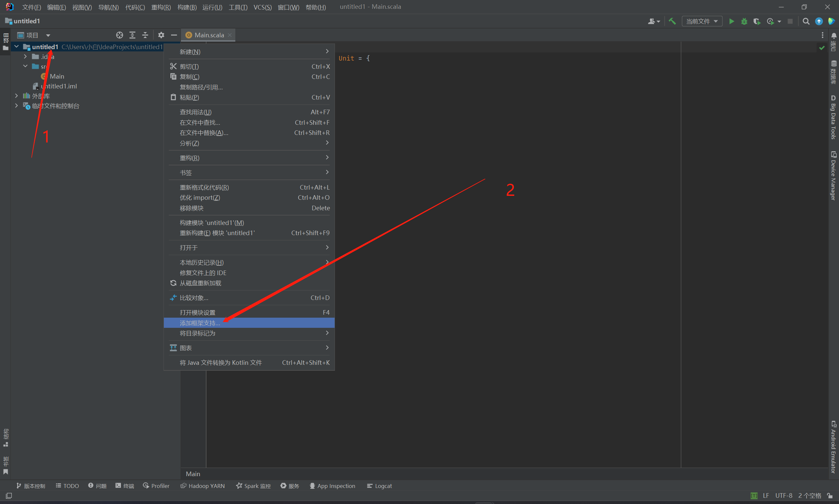This screenshot has width=839, height=504.
Task: Open Search Everywhere magnifier icon
Action: (x=806, y=21)
